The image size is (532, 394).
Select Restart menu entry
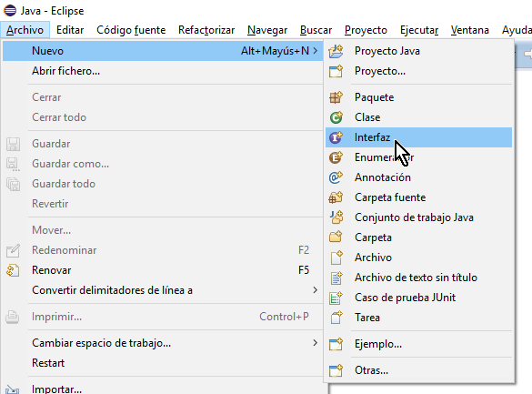tap(163, 363)
